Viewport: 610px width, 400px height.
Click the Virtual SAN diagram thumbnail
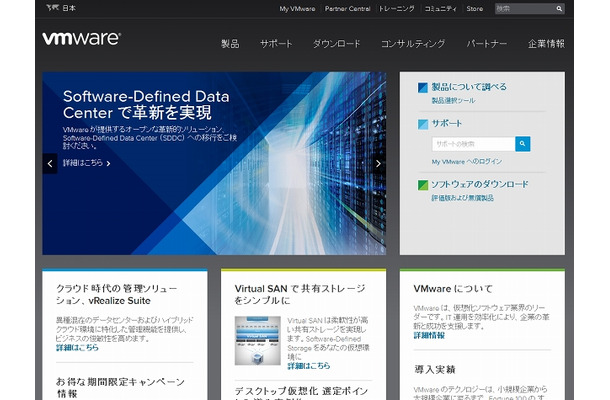click(258, 340)
